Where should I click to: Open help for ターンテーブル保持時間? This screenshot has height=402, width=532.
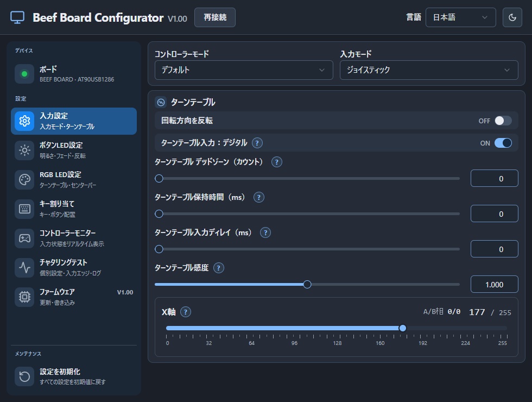click(259, 197)
